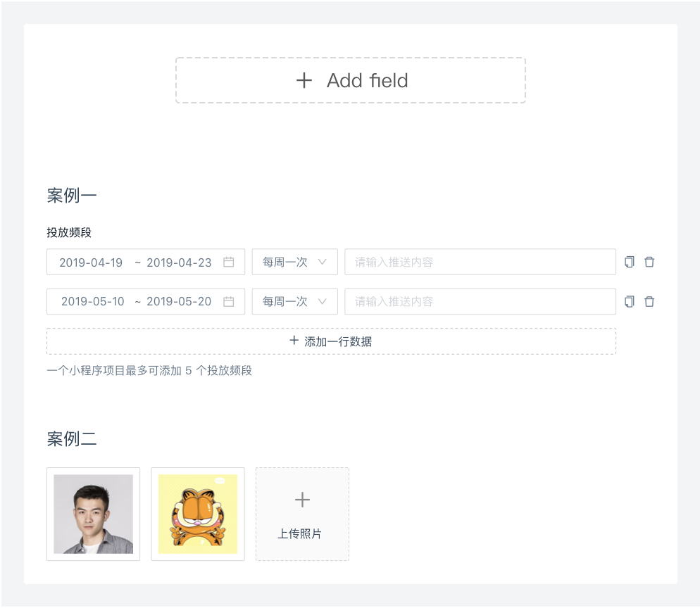Open calendar icon in 2019-05-10 date range
The image size is (700, 608).
(x=229, y=302)
